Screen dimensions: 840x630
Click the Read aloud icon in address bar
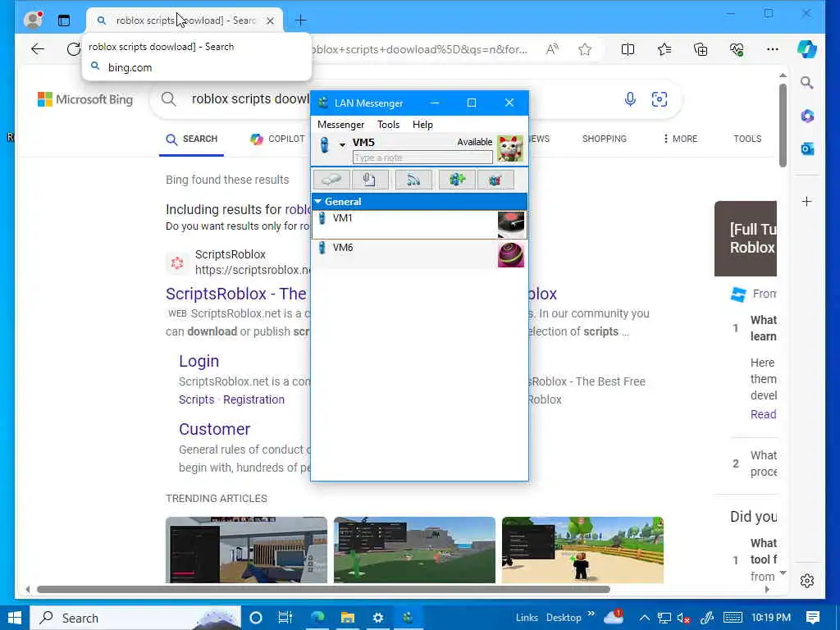(x=552, y=49)
